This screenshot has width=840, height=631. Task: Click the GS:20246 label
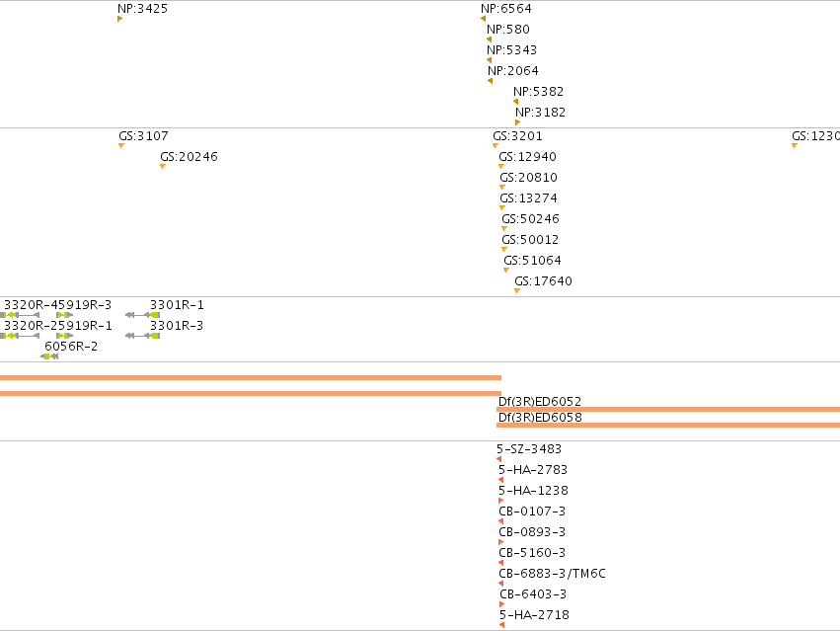189,157
